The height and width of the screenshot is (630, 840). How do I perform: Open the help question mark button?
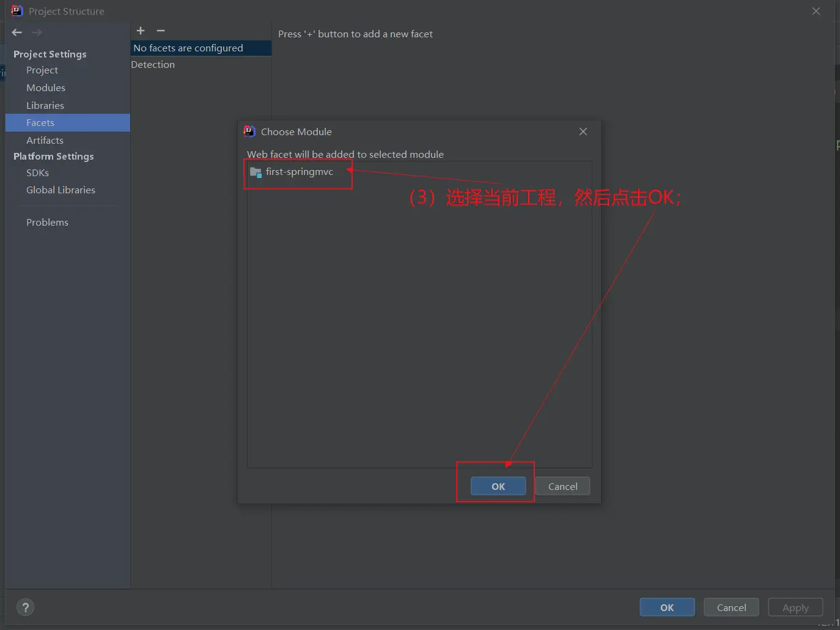pos(25,607)
